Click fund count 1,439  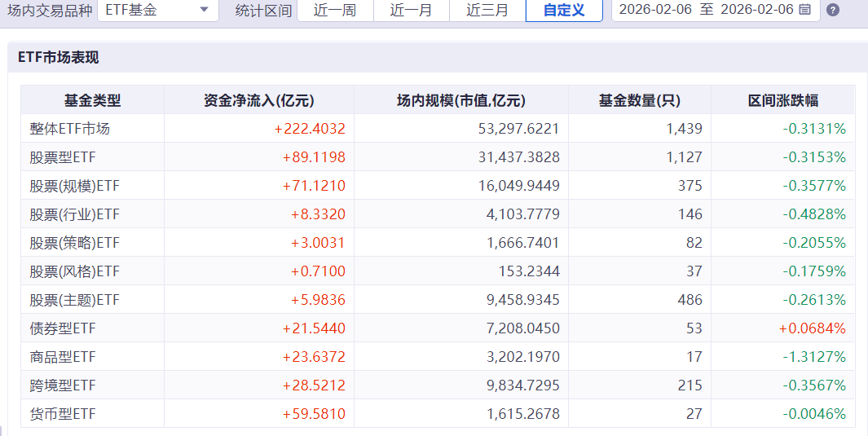click(685, 129)
